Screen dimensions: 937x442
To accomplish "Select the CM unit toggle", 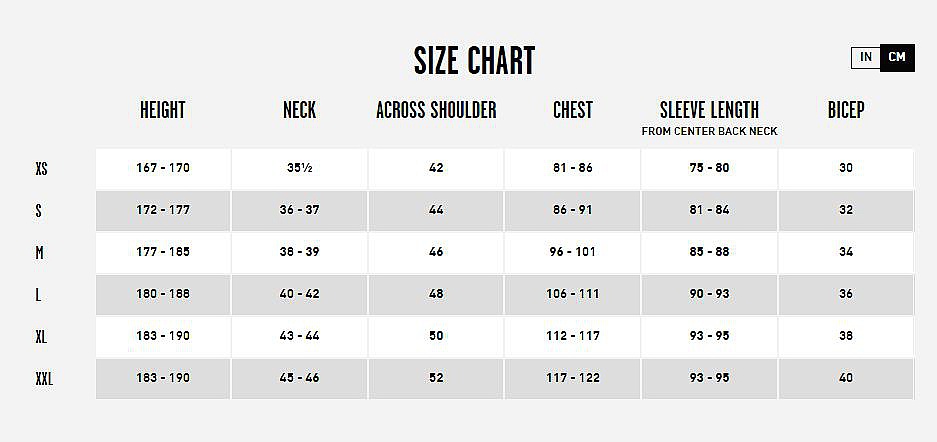I will click(x=897, y=58).
